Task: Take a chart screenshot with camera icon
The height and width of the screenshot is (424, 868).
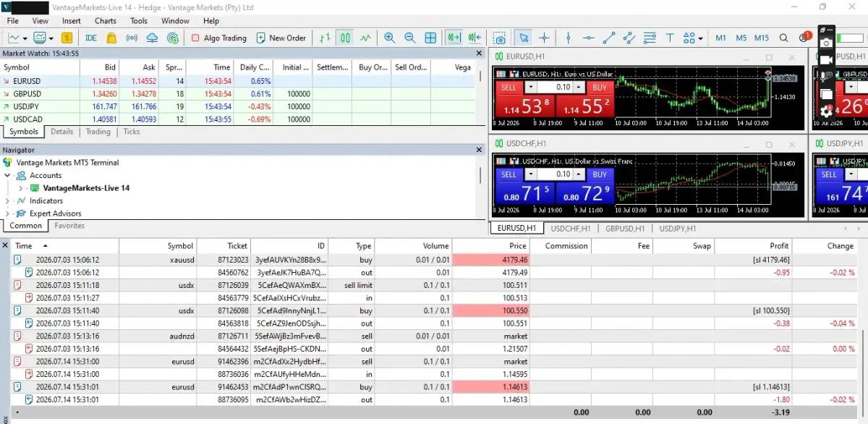Action: [499, 38]
